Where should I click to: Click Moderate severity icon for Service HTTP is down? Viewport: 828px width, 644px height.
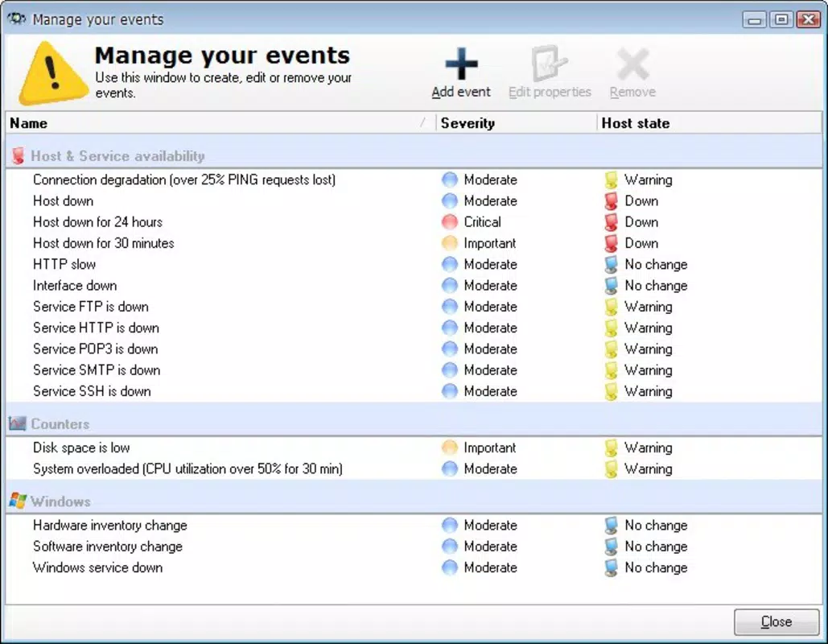click(449, 328)
